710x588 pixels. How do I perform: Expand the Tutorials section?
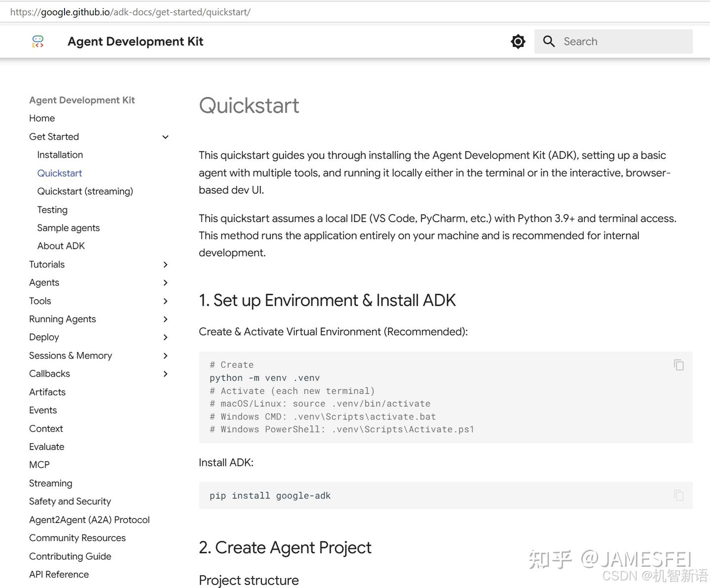pyautogui.click(x=165, y=265)
